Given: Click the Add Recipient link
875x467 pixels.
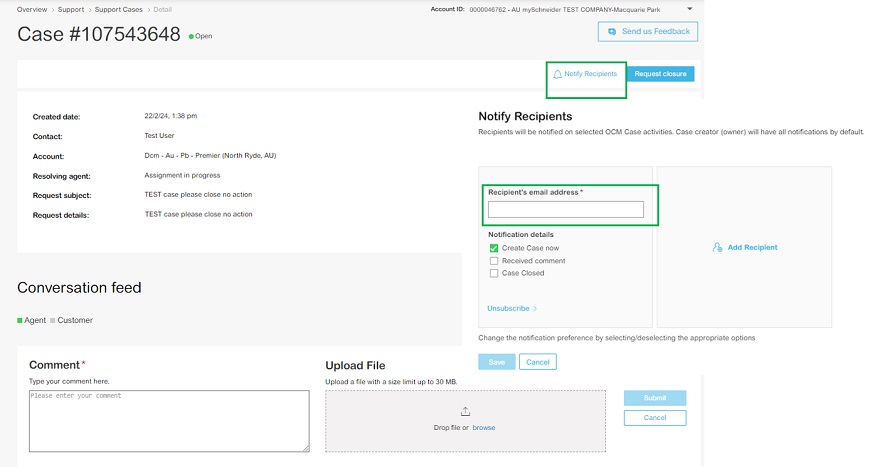Looking at the screenshot, I should (x=752, y=247).
